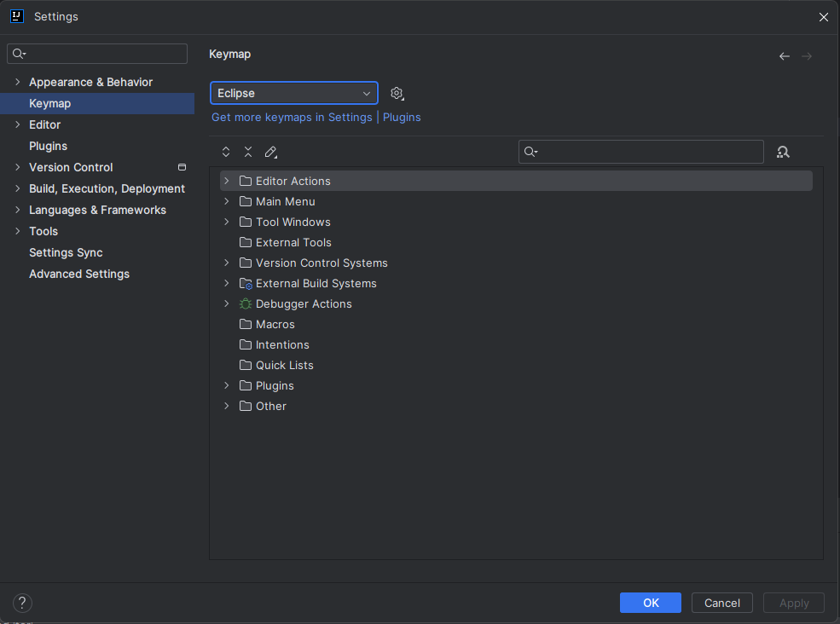Expand Appearance & Behavior settings category
The image size is (840, 624).
pyautogui.click(x=18, y=82)
